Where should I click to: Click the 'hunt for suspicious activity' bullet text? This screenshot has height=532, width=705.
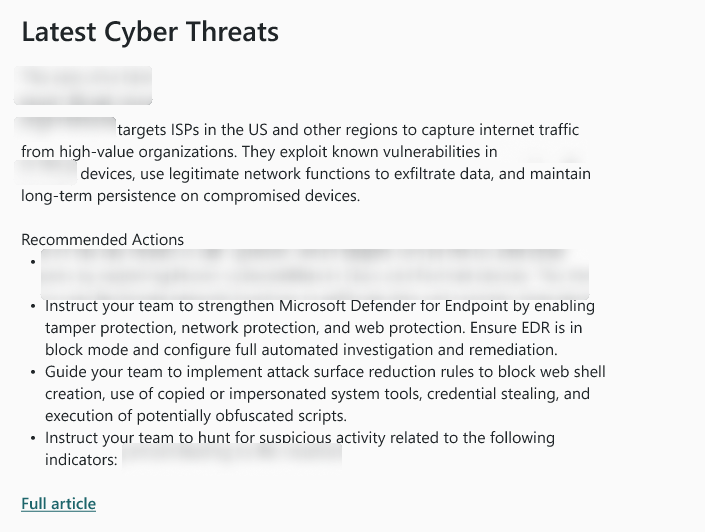300,449
